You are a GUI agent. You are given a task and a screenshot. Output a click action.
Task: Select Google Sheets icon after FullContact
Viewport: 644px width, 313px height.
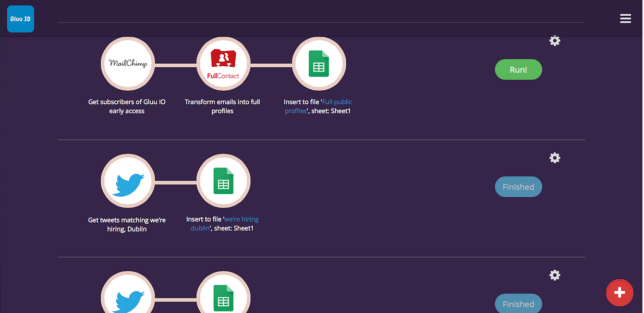(319, 64)
